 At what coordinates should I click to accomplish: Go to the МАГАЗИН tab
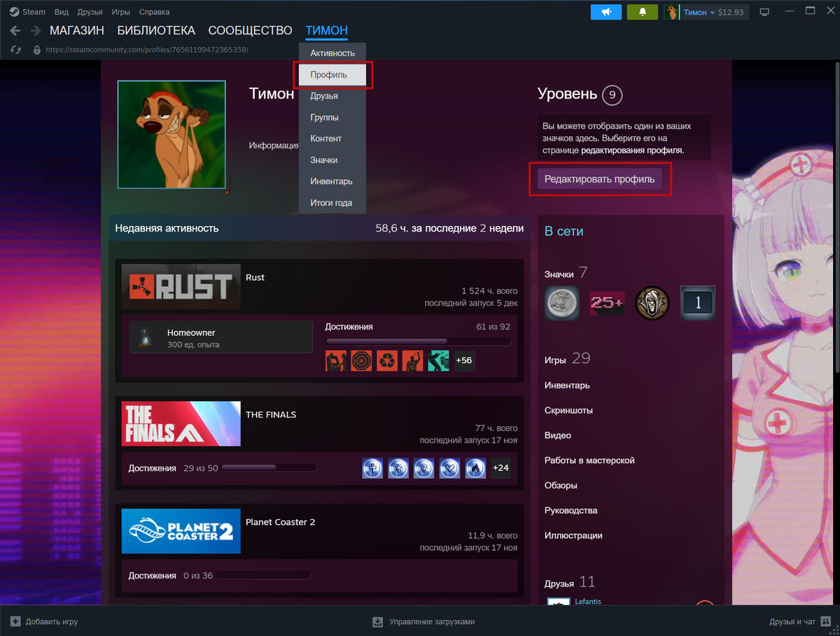pos(77,31)
